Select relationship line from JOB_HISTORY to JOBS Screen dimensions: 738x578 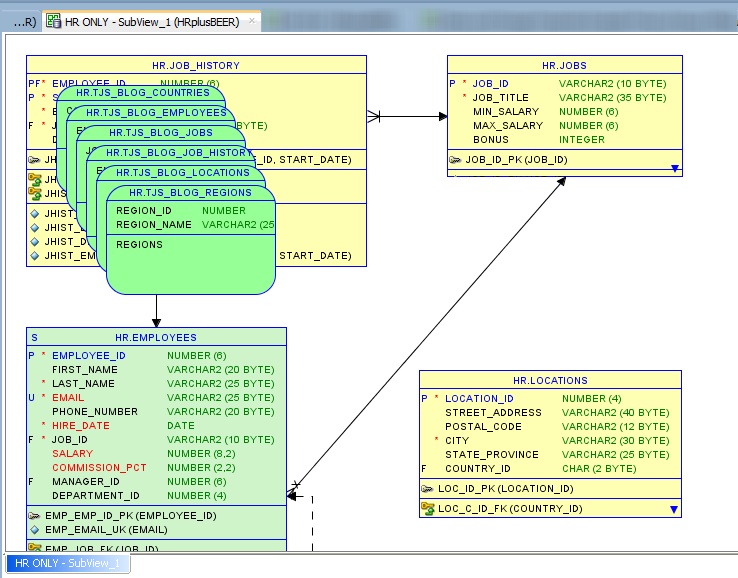point(407,116)
